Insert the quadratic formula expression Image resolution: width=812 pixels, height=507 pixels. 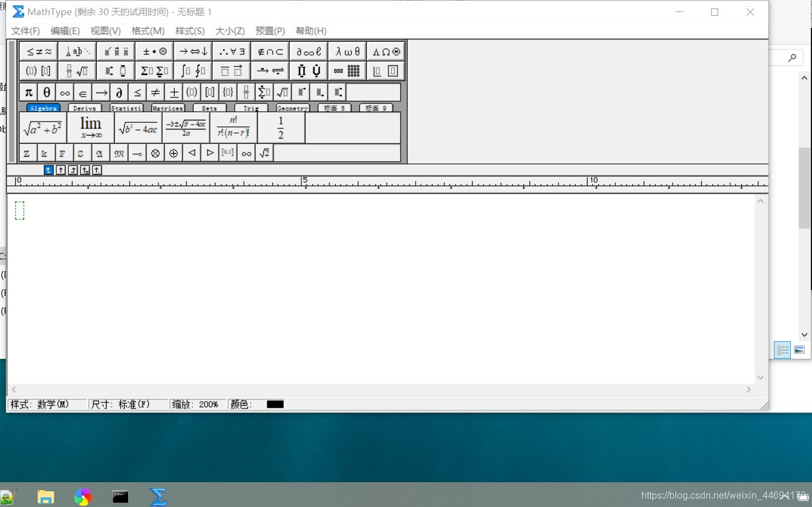[186, 128]
